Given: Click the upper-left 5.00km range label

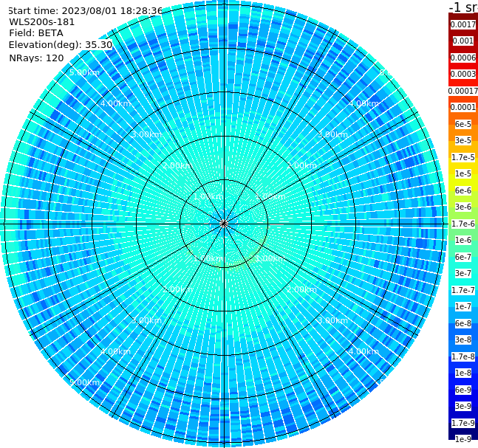Looking at the screenshot, I should 84,73.
